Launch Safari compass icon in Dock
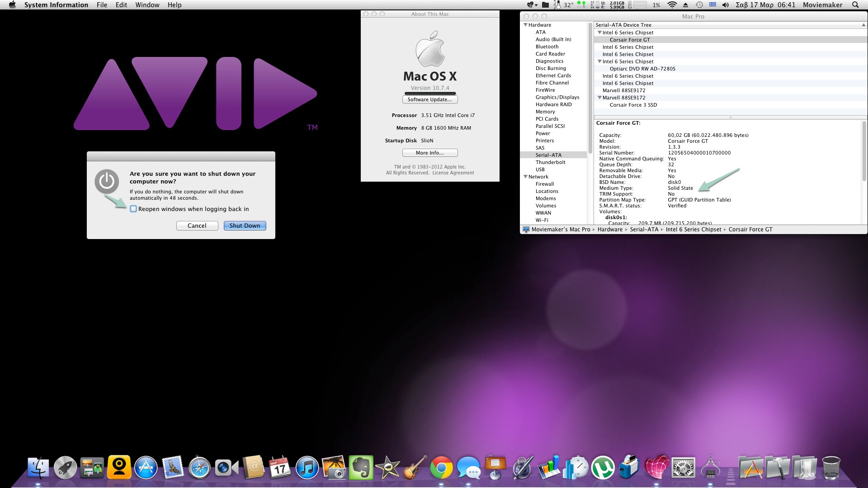Screen dimensions: 868x488 click(x=199, y=467)
